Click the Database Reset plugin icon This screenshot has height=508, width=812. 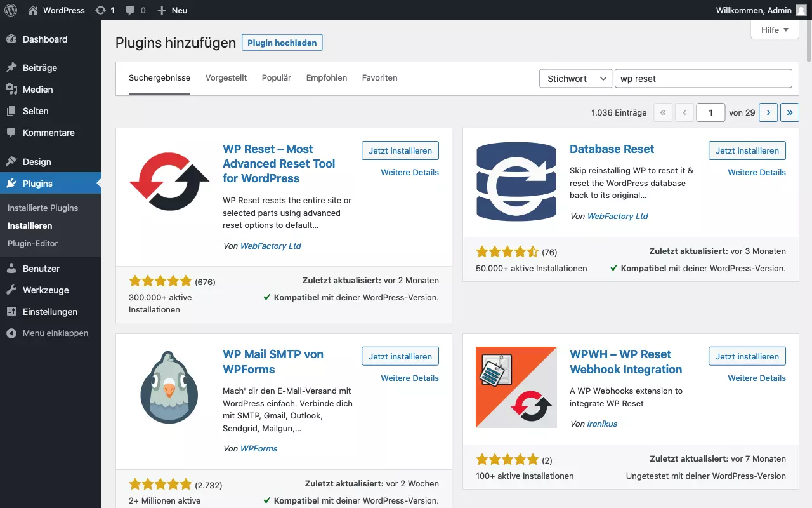[516, 182]
